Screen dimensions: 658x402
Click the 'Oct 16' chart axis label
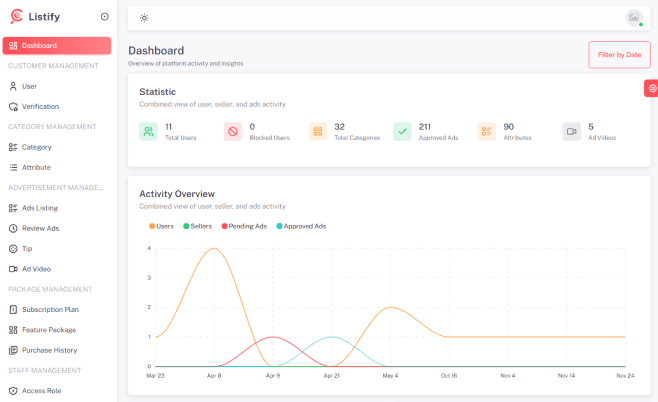449,376
